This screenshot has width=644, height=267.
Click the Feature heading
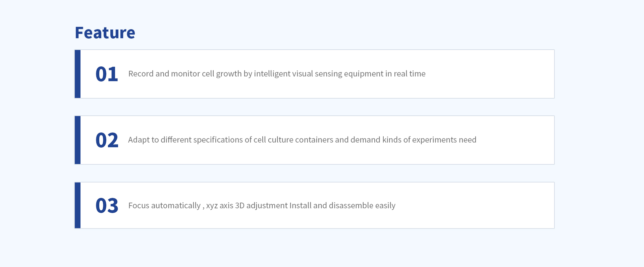point(105,33)
